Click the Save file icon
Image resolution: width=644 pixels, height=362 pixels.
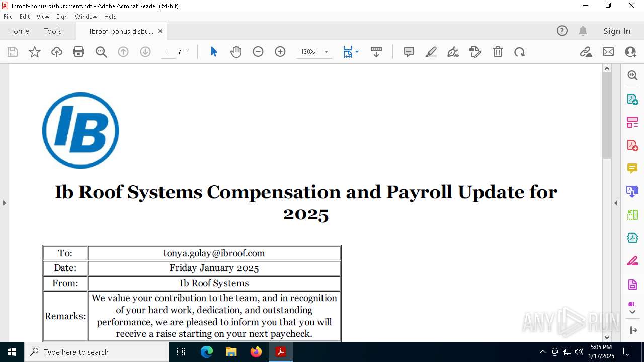tap(13, 52)
